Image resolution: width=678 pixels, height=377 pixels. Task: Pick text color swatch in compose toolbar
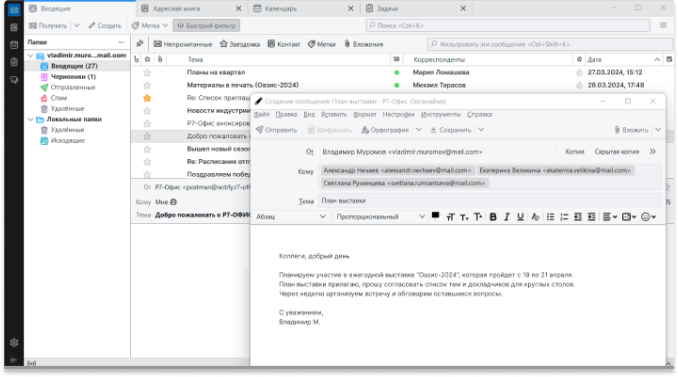[435, 216]
